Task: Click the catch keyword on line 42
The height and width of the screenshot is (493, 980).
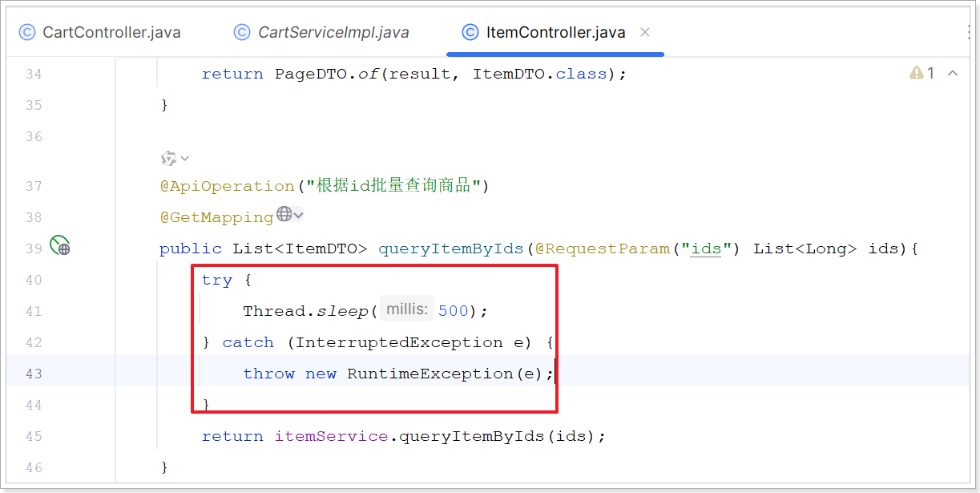Action: coord(248,342)
